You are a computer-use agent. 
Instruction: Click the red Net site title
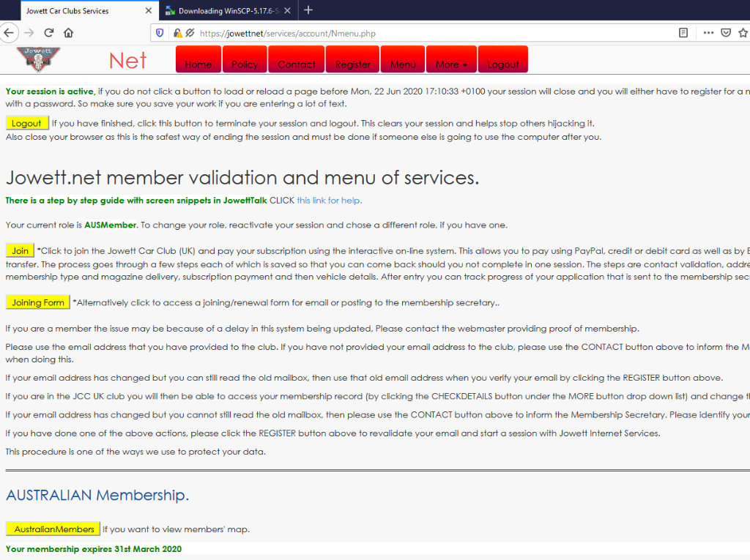pyautogui.click(x=127, y=61)
